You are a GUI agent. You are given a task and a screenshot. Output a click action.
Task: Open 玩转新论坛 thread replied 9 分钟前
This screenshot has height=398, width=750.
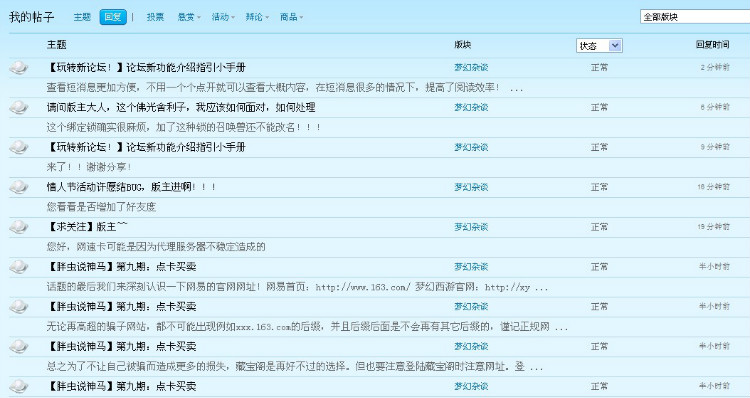click(146, 147)
